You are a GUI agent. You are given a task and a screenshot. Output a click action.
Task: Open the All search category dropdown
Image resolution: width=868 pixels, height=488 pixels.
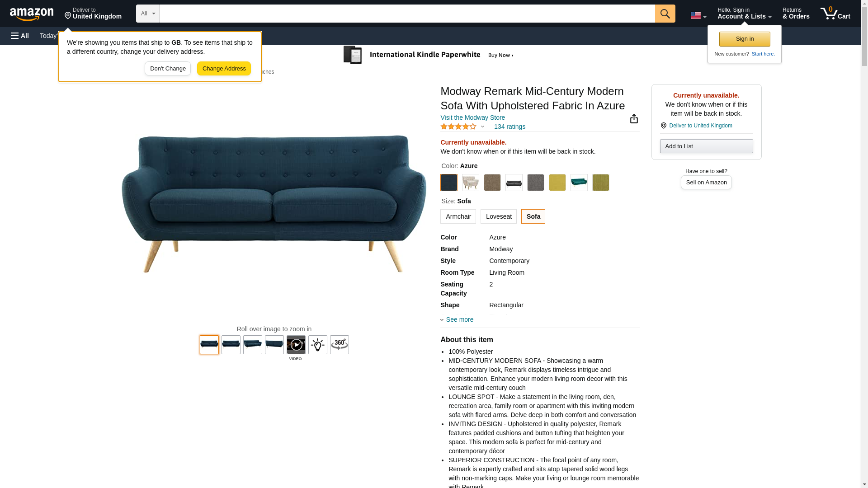(x=147, y=14)
